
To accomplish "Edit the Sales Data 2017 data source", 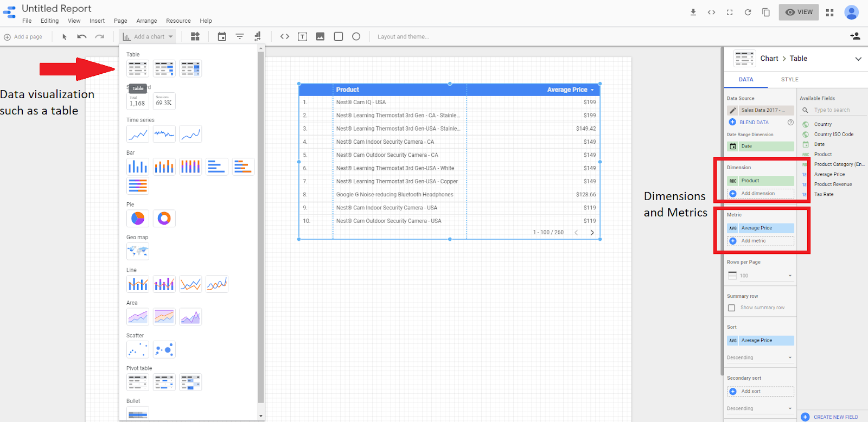I will (x=733, y=110).
